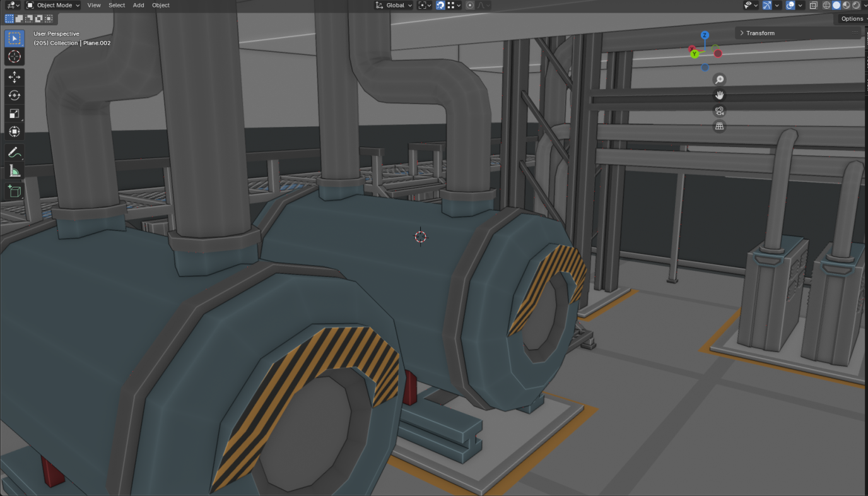This screenshot has height=496, width=868.
Task: Toggle snapping magnet in the header
Action: coord(440,5)
